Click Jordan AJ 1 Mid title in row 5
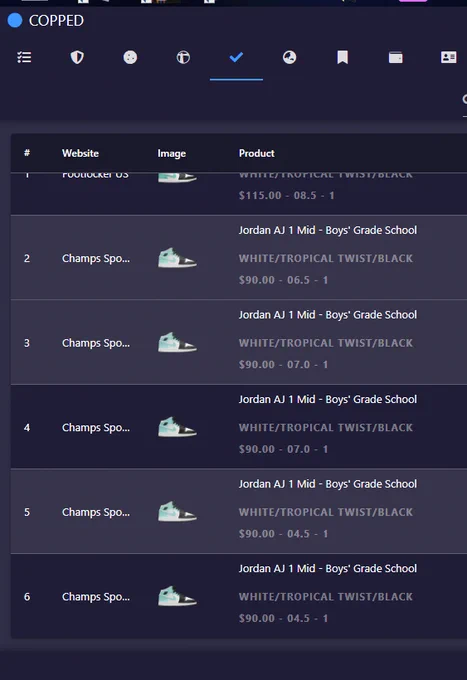 [x=328, y=484]
